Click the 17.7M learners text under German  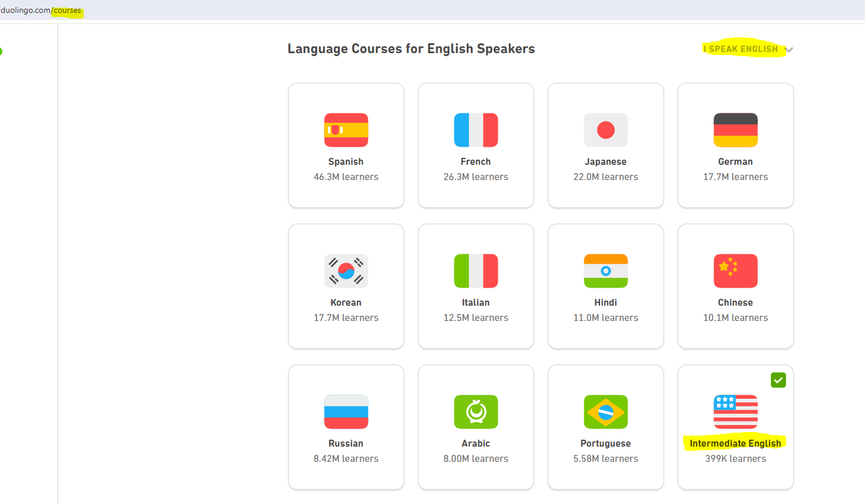736,177
